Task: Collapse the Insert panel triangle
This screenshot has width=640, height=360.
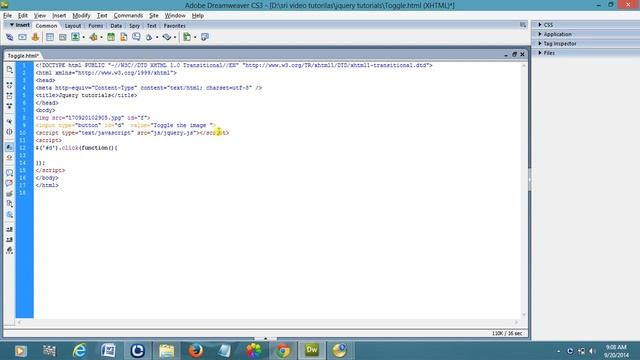Action: (x=12, y=25)
